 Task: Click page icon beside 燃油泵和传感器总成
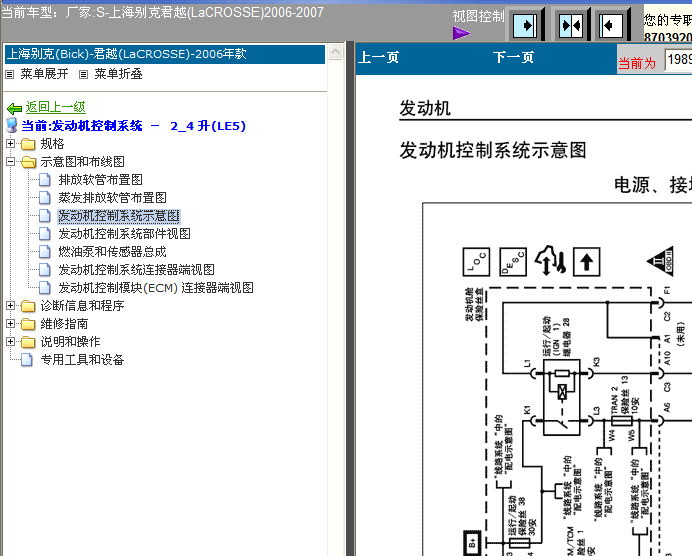pos(45,252)
